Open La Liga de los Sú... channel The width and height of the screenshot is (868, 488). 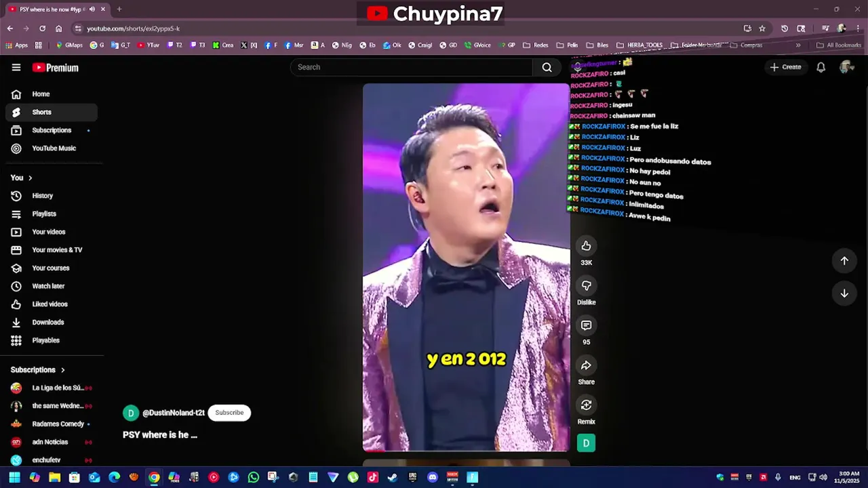(x=52, y=388)
